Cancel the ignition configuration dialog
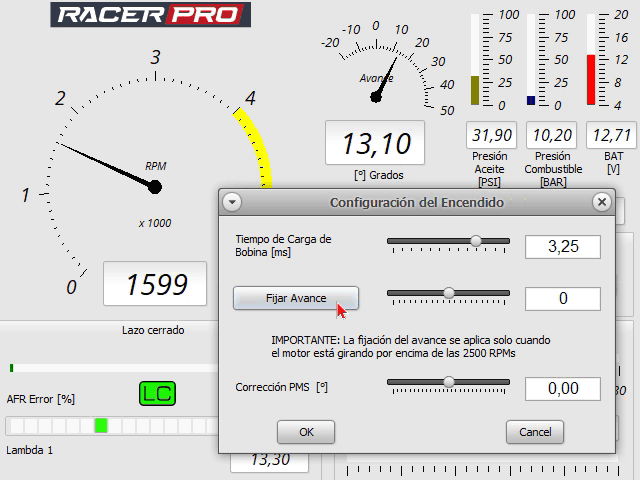The image size is (640, 480). pos(535,432)
